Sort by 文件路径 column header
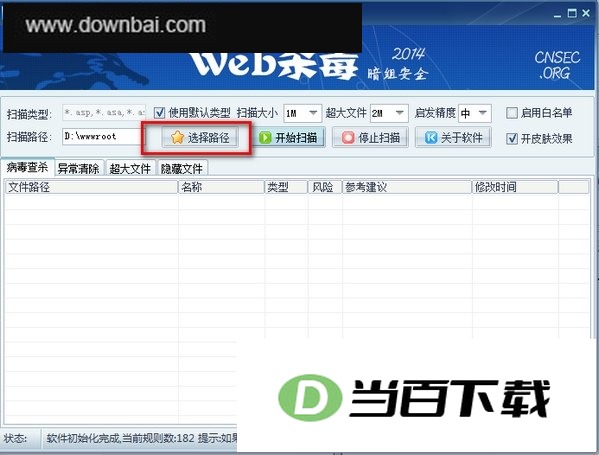The image size is (599, 455). point(91,187)
